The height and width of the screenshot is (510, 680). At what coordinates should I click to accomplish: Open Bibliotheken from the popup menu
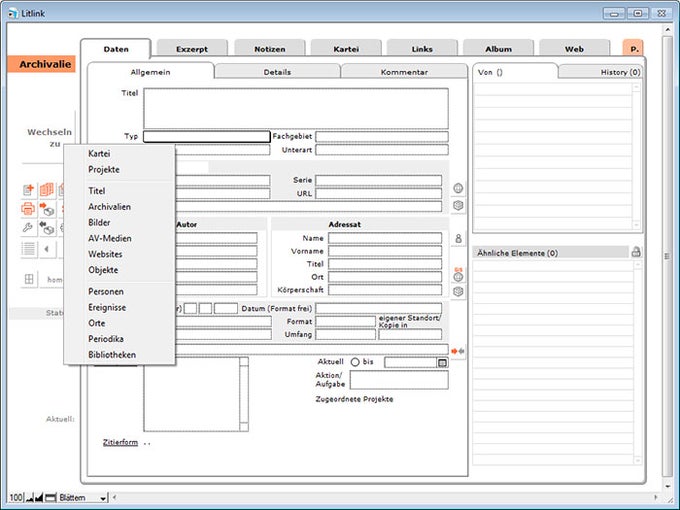click(112, 355)
